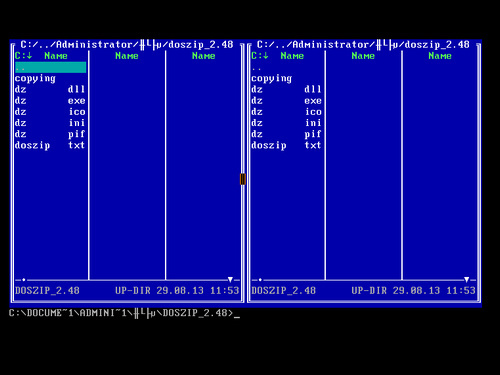Screen dimensions: 500x375
Task: Click the first Name column header, right panel
Action: coord(292,56)
